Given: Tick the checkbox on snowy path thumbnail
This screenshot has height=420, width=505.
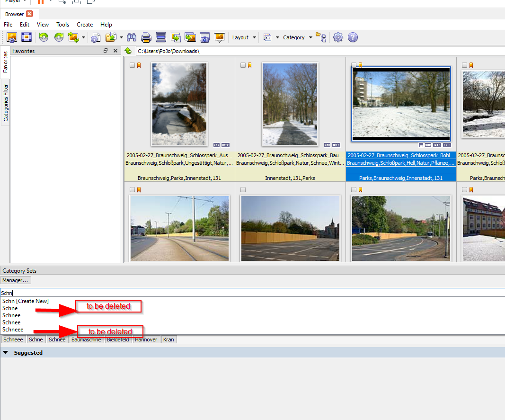Looking at the screenshot, I should tap(243, 65).
